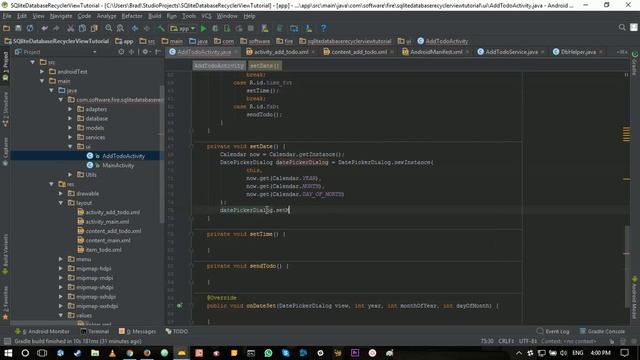Click the SDK Manager icon in toolbar
Image resolution: width=640 pixels, height=360 pixels.
pyautogui.click(x=309, y=28)
